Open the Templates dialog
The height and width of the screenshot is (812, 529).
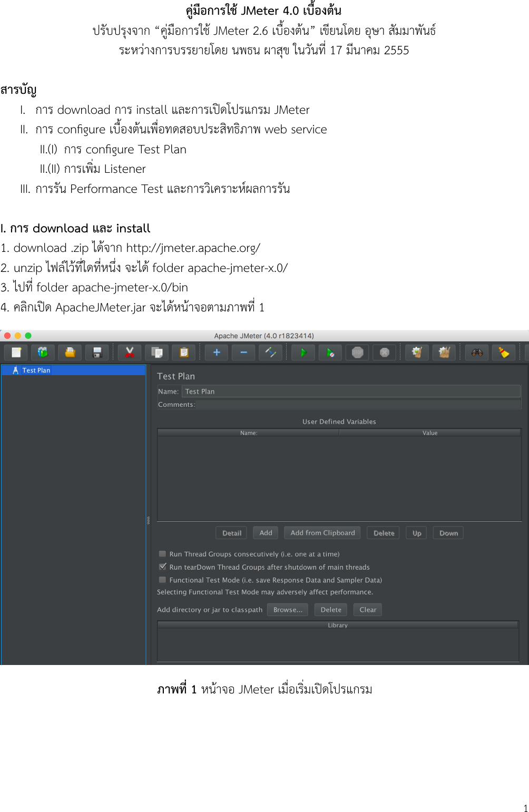point(43,352)
